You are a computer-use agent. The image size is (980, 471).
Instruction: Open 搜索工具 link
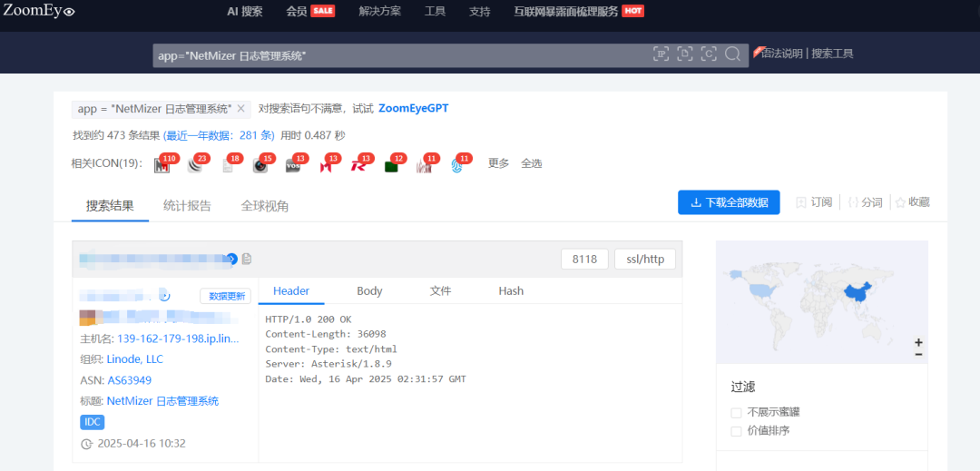(832, 54)
